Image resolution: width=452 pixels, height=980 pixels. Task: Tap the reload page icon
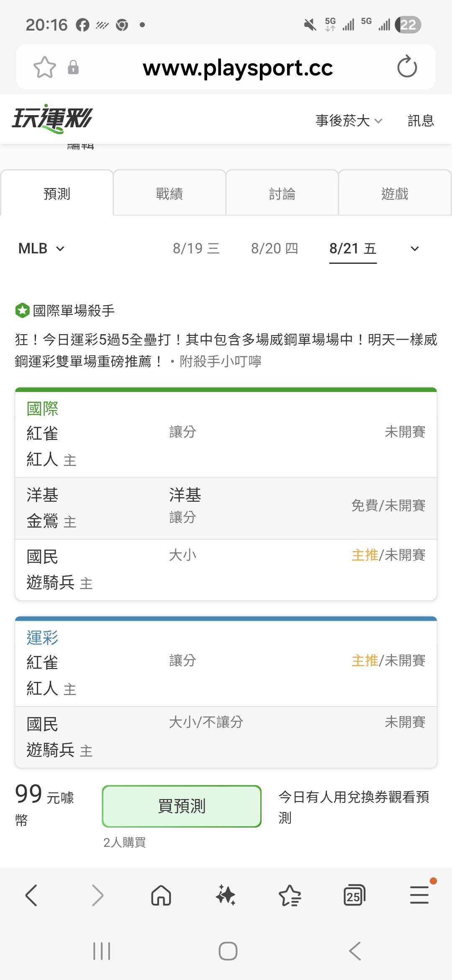(407, 67)
